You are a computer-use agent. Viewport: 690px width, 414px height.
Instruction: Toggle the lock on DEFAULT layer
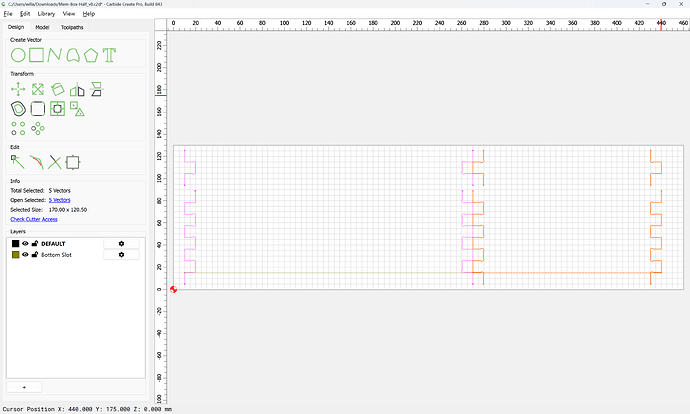coord(35,243)
